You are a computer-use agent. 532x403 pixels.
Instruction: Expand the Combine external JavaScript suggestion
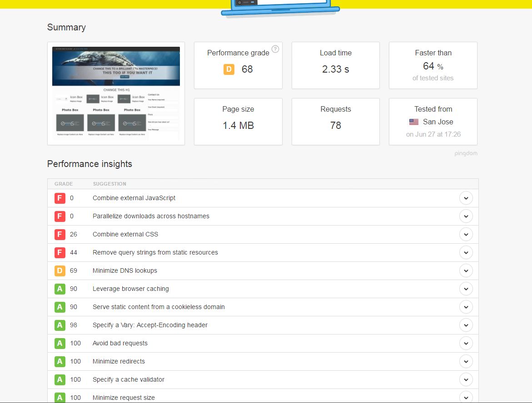(x=466, y=198)
